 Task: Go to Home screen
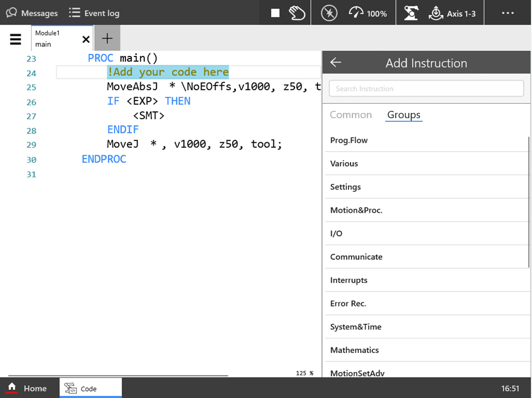tap(27, 388)
